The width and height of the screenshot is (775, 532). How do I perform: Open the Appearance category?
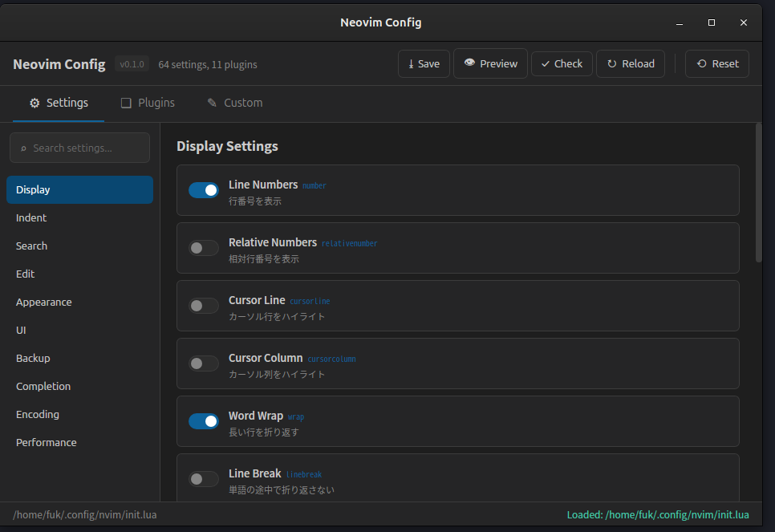coord(79,302)
